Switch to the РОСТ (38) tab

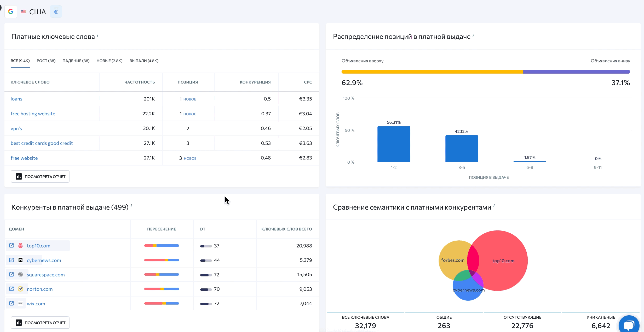(46, 61)
